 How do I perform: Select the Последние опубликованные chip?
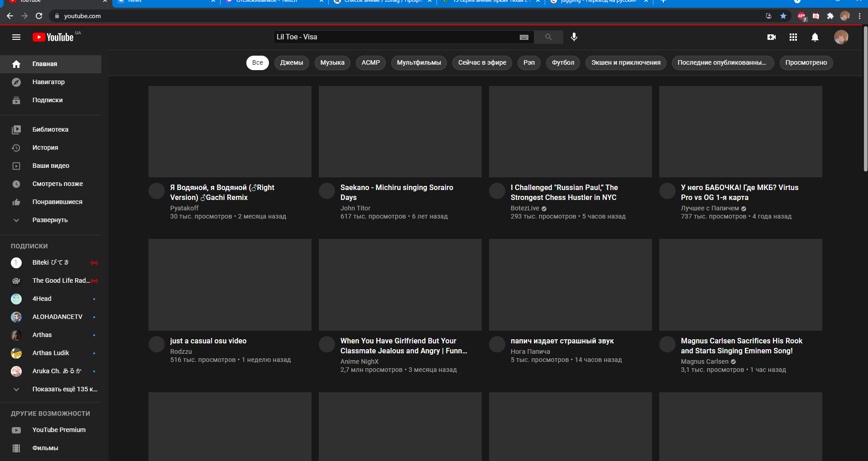point(723,62)
